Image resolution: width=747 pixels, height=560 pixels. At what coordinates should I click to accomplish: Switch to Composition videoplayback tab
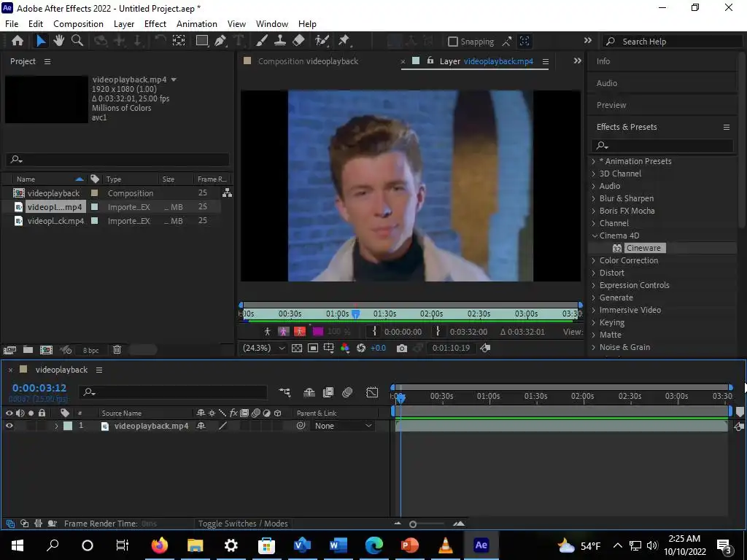(x=308, y=61)
